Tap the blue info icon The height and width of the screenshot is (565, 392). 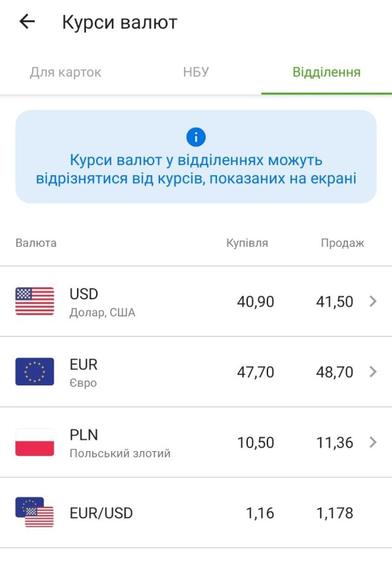[196, 137]
